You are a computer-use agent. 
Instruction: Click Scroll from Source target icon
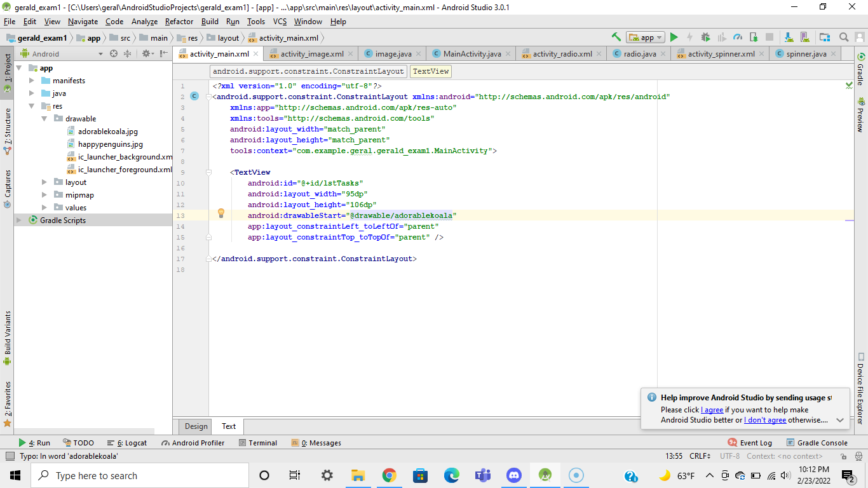tap(114, 54)
